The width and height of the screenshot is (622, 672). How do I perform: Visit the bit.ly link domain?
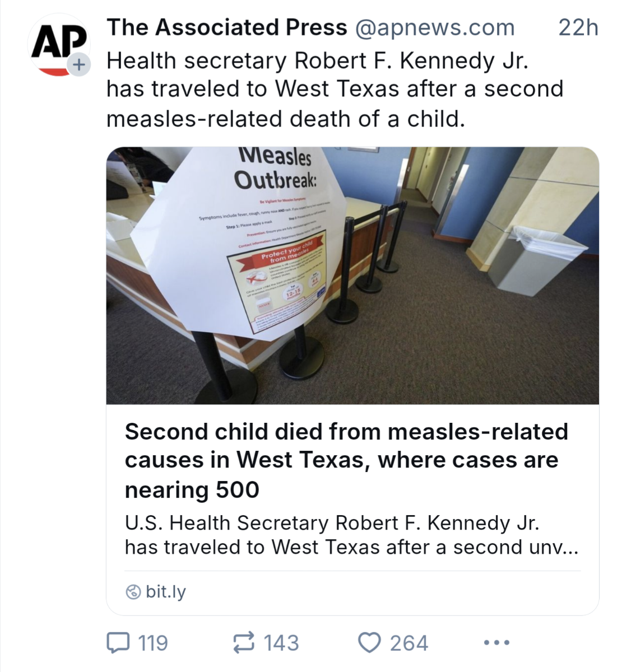[x=165, y=591]
